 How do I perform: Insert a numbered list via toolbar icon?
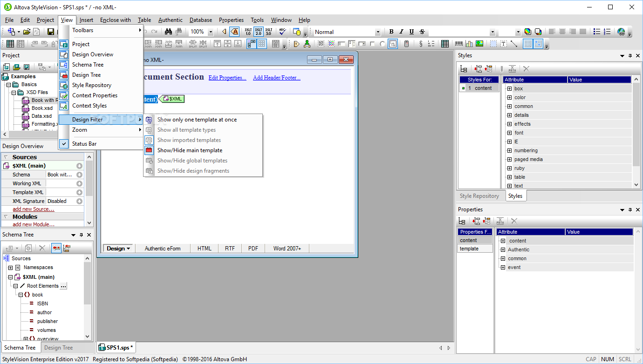point(607,32)
